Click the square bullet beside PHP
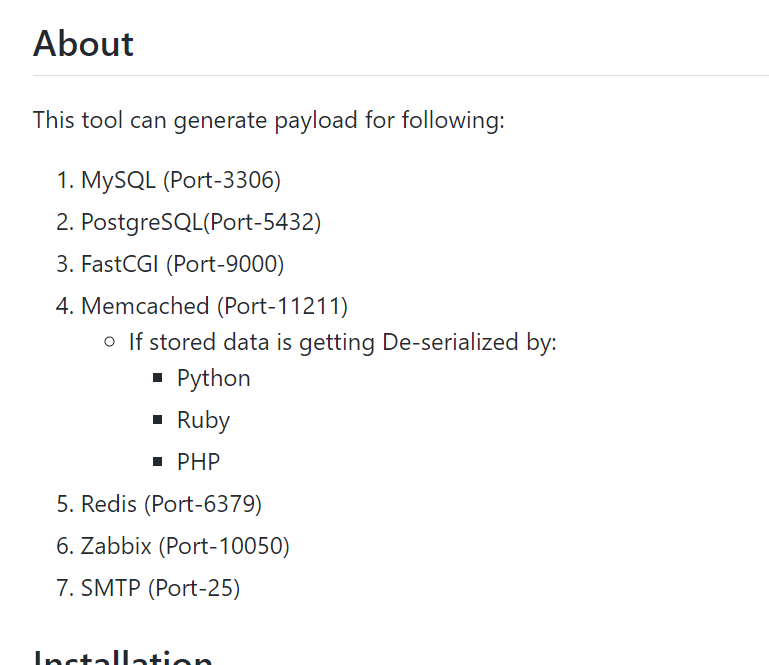This screenshot has height=665, width=769. pyautogui.click(x=157, y=461)
